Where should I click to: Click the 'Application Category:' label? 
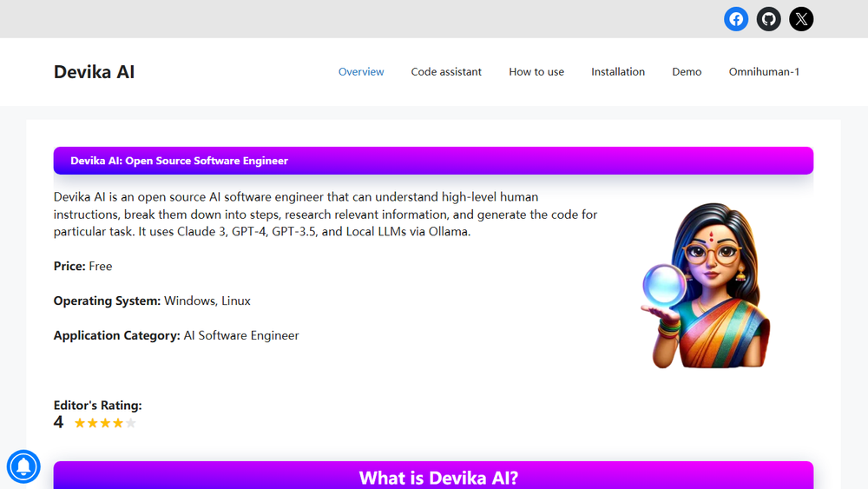tap(117, 335)
